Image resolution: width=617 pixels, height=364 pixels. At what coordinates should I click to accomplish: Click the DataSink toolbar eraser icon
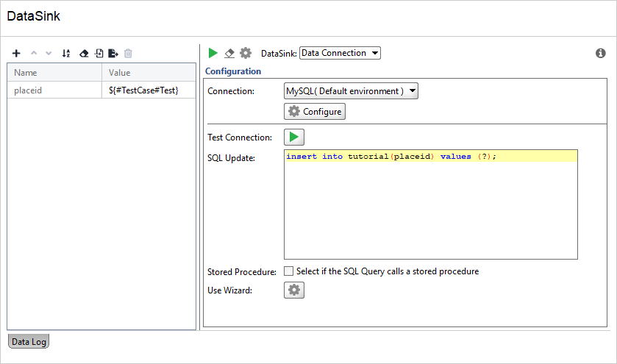(229, 53)
